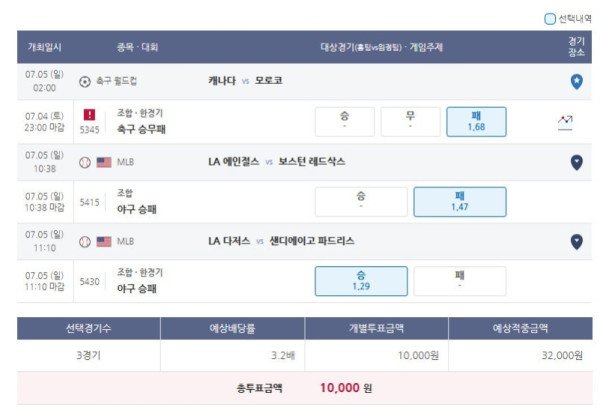Open the odds trend chart icon for game 5345
600x413 pixels.
[x=565, y=122]
